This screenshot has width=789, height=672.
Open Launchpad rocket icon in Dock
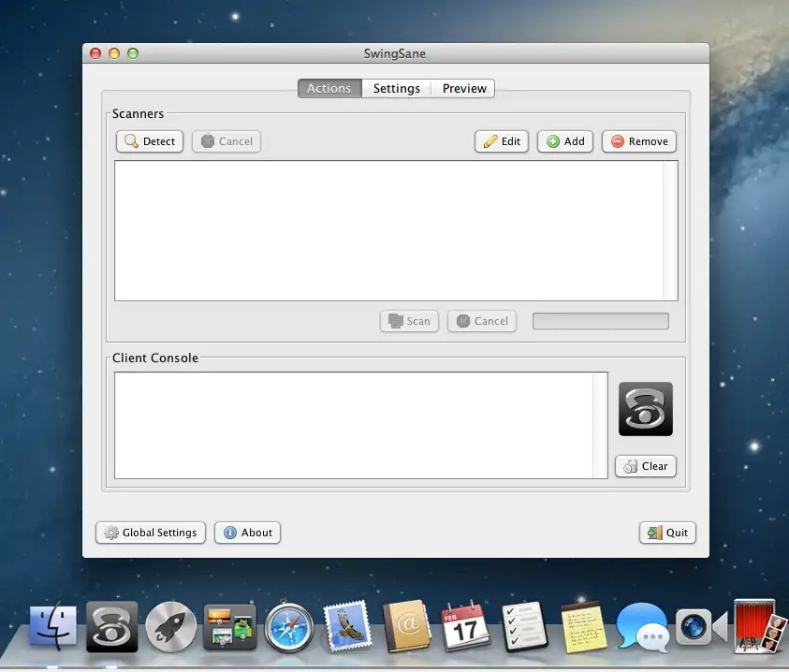[x=171, y=627]
